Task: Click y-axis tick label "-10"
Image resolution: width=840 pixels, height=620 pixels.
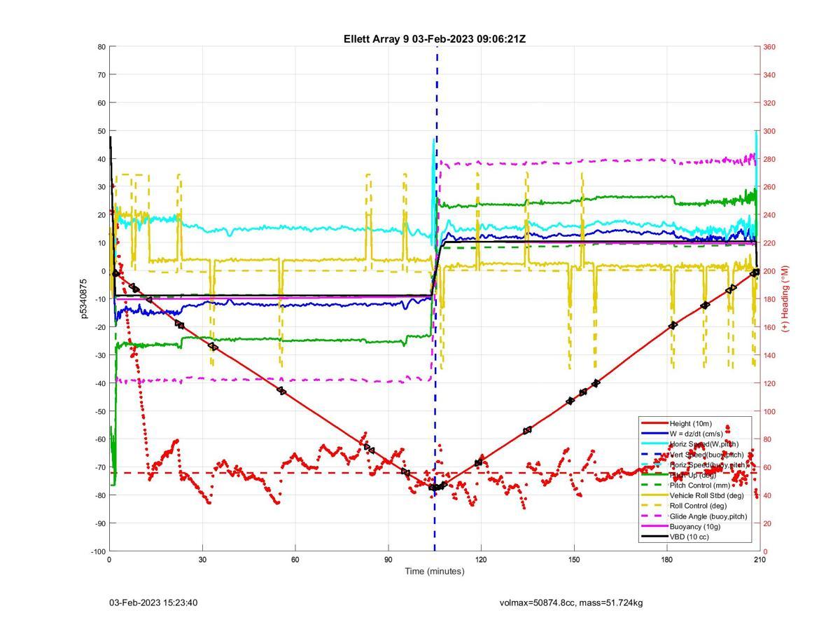Action: click(x=99, y=299)
